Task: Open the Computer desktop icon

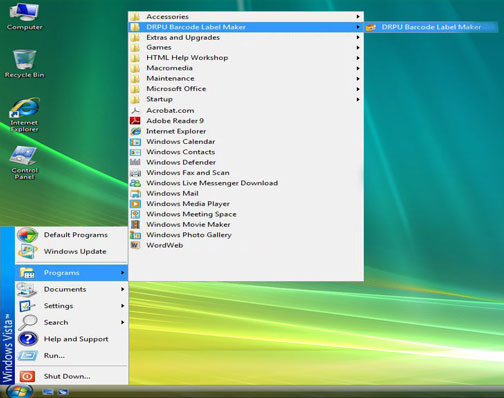Action: click(x=24, y=17)
